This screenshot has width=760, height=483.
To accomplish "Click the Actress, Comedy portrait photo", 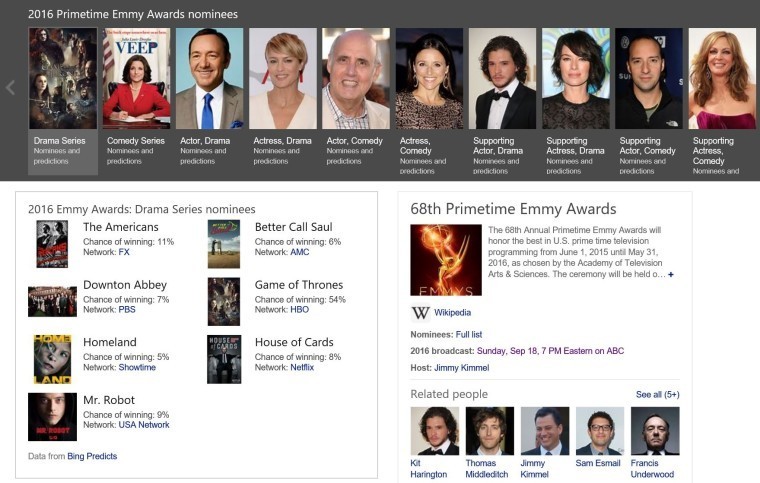I will (x=429, y=78).
